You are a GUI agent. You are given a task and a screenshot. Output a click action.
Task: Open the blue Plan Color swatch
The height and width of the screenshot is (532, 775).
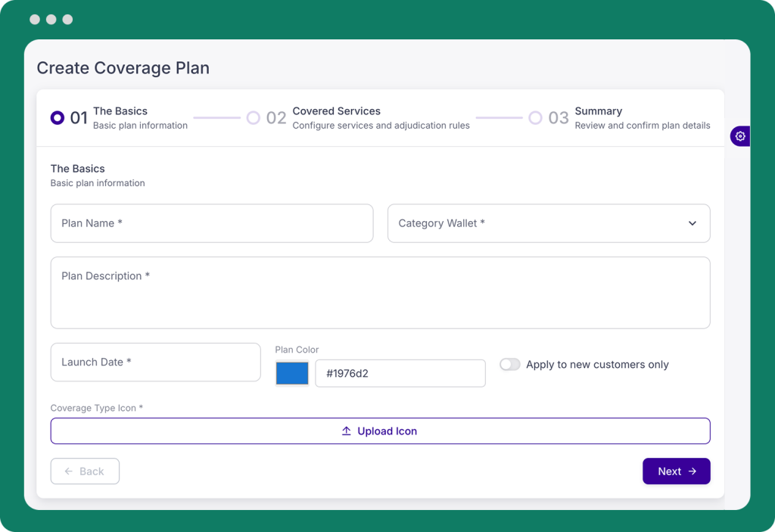[x=292, y=373]
